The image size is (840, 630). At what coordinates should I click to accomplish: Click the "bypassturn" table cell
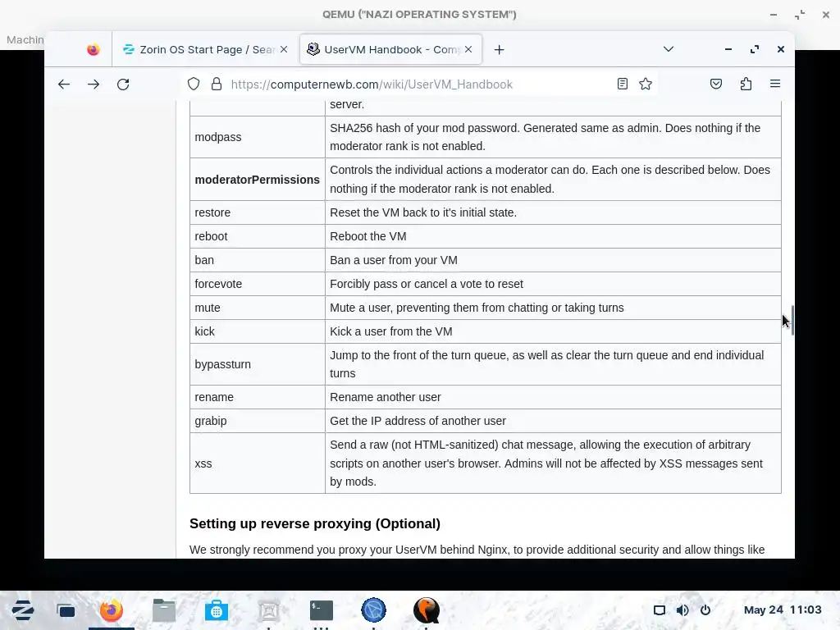click(257, 364)
